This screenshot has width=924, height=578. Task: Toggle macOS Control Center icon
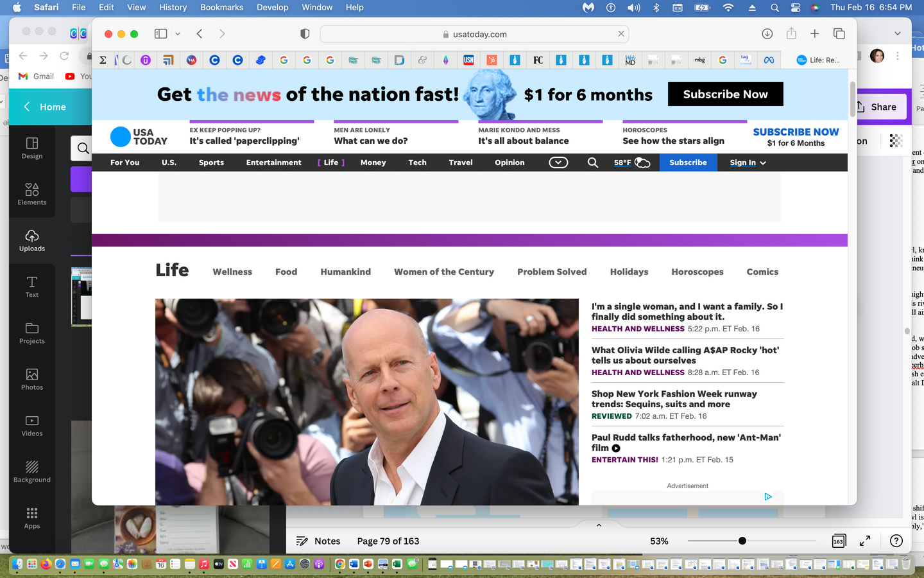click(796, 8)
